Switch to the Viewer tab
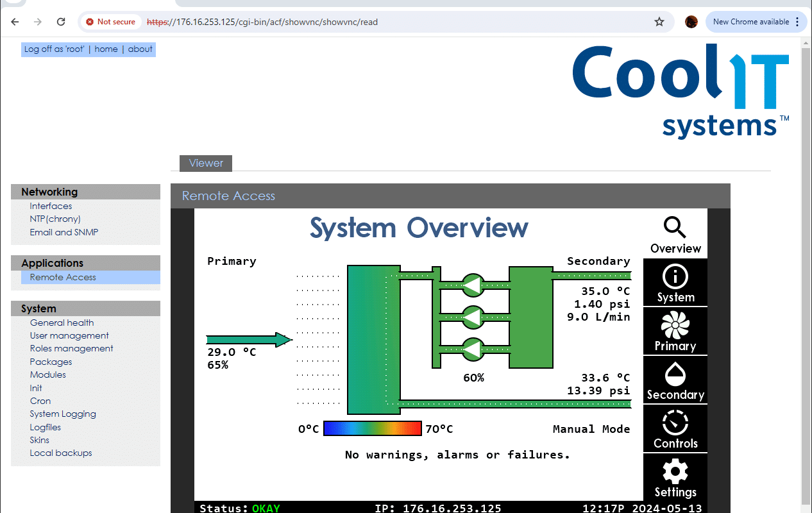The width and height of the screenshot is (812, 513). click(x=206, y=164)
